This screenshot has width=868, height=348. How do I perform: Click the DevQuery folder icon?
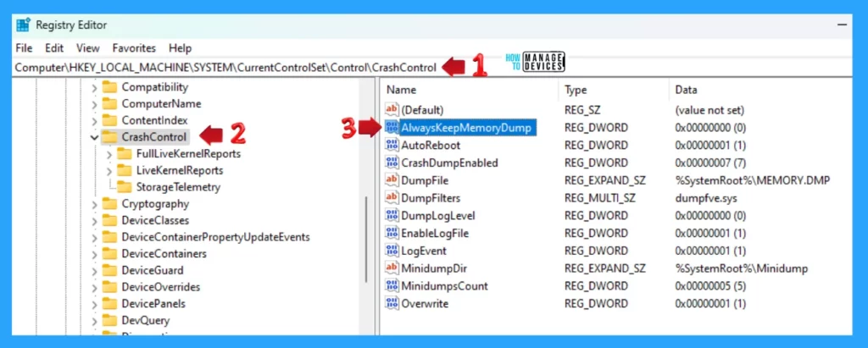(109, 320)
